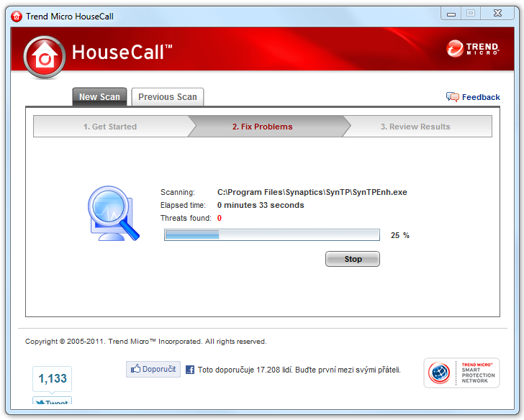Minimize the HouseCall window
The width and height of the screenshot is (524, 420).
(x=451, y=14)
